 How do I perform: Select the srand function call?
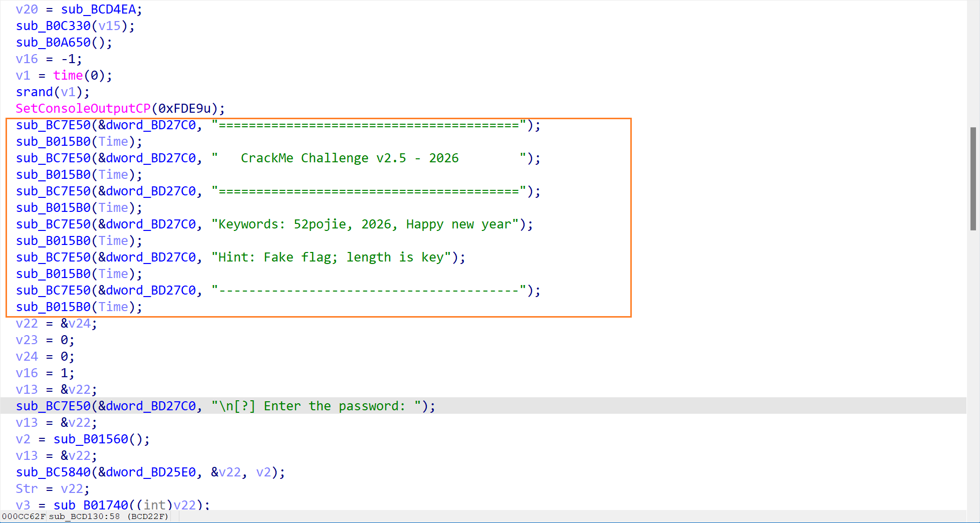34,92
